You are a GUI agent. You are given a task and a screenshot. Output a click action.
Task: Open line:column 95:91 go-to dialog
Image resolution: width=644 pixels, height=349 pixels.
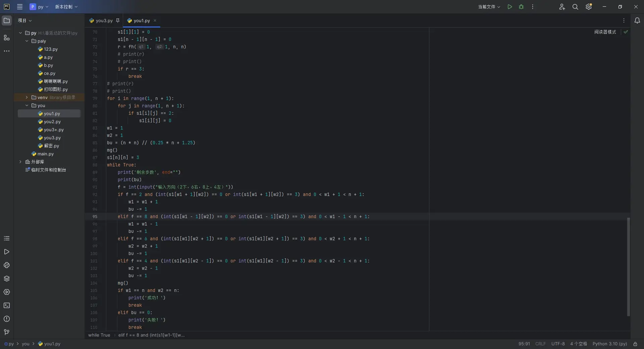click(x=524, y=344)
